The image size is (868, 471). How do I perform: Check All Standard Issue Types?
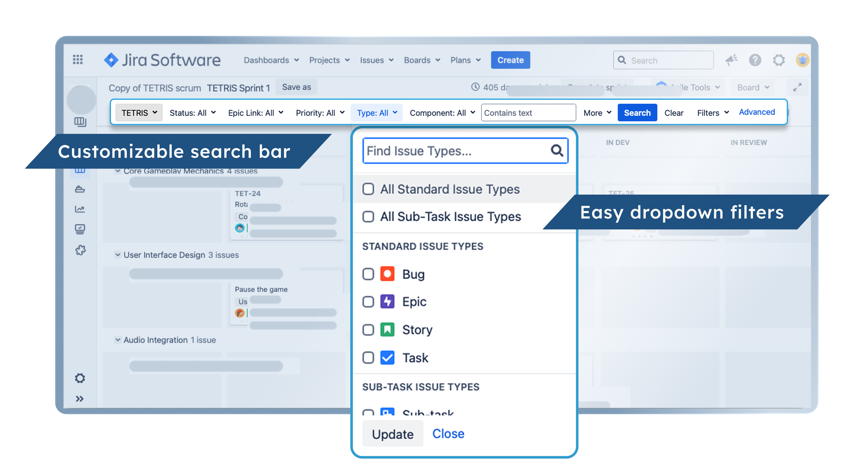(x=368, y=189)
